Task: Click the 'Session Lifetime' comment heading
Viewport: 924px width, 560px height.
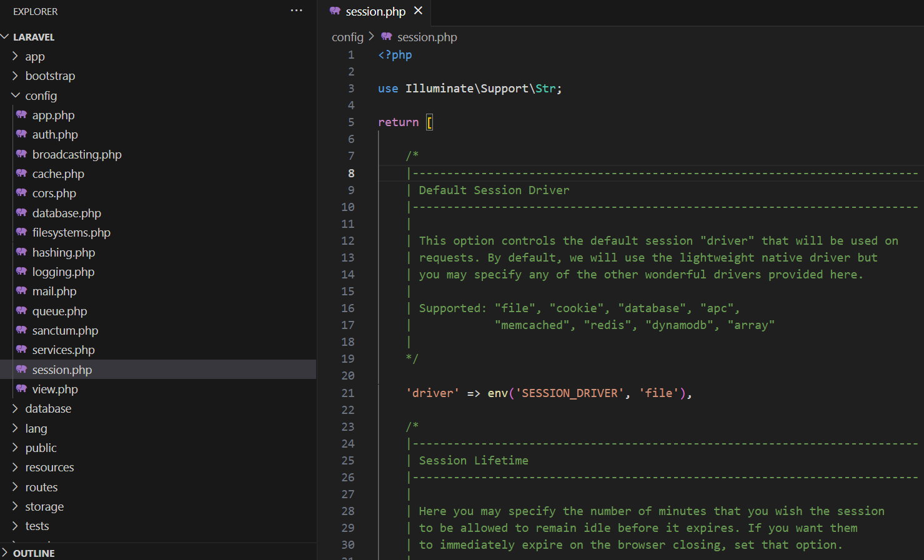Action: [x=474, y=460]
